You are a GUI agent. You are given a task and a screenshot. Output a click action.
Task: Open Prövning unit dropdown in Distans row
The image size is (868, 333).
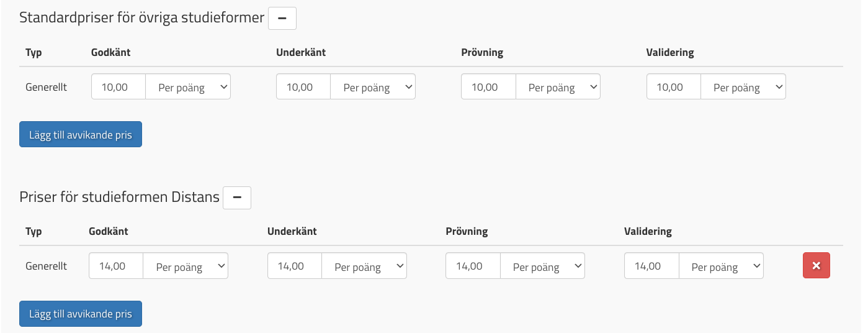point(542,266)
